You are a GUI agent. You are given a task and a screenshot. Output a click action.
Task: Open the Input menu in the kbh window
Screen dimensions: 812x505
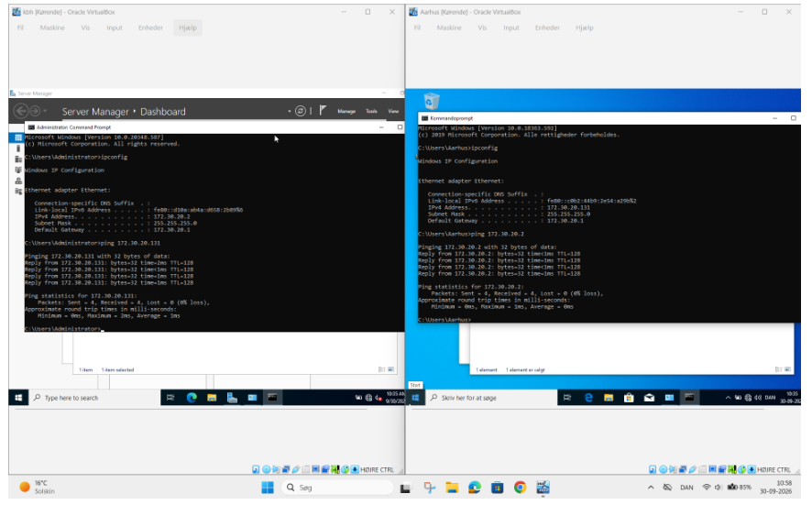click(115, 28)
